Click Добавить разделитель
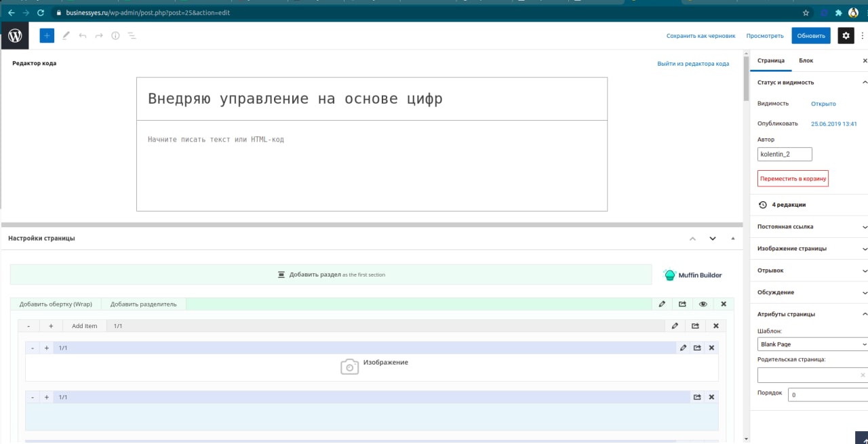The image size is (868, 444). point(143,304)
